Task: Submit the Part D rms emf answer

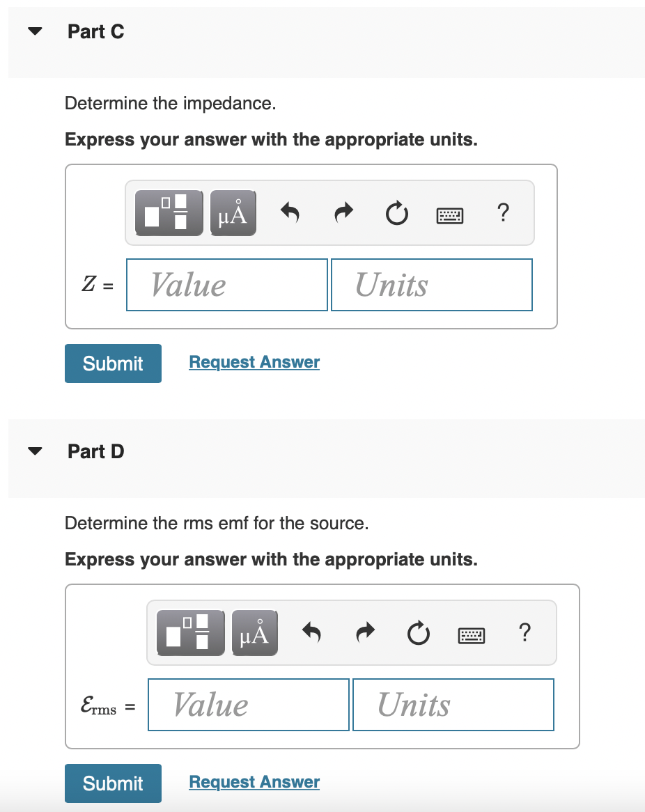Action: pyautogui.click(x=113, y=783)
